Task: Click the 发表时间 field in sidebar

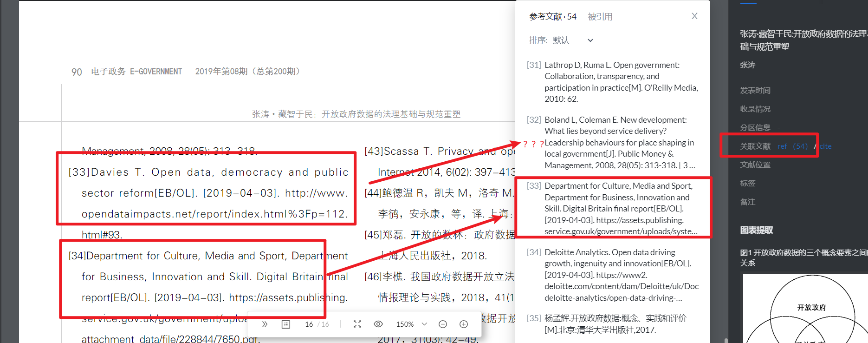Action: (755, 90)
